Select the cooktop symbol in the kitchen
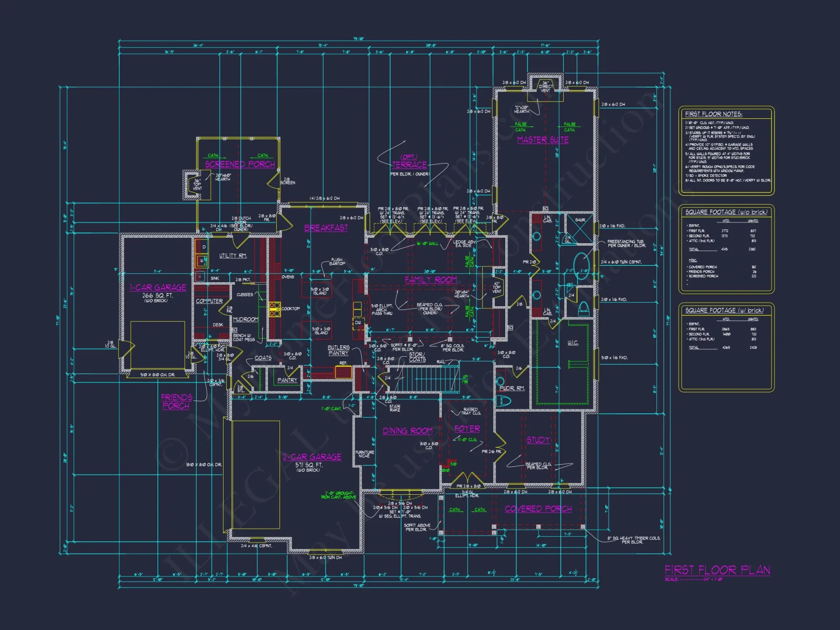Image resolution: width=840 pixels, height=630 pixels. tap(275, 310)
